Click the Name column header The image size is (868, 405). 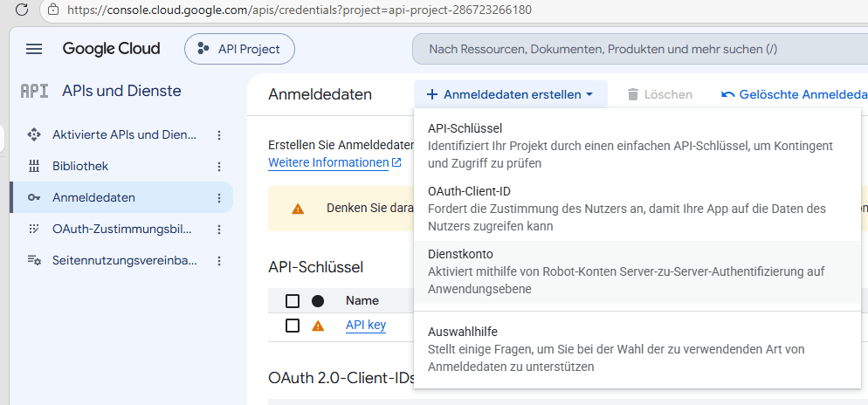coord(362,301)
